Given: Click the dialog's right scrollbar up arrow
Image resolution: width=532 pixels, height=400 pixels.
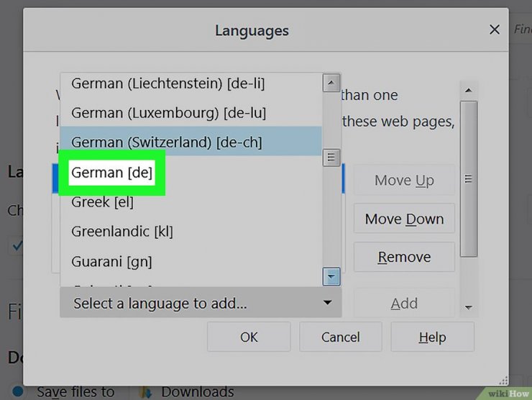Looking at the screenshot, I should pyautogui.click(x=469, y=91).
